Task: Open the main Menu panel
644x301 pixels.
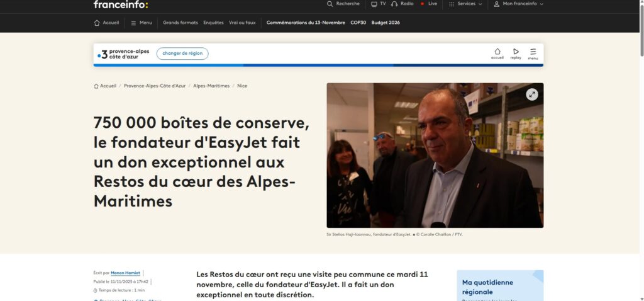Action: [x=142, y=23]
